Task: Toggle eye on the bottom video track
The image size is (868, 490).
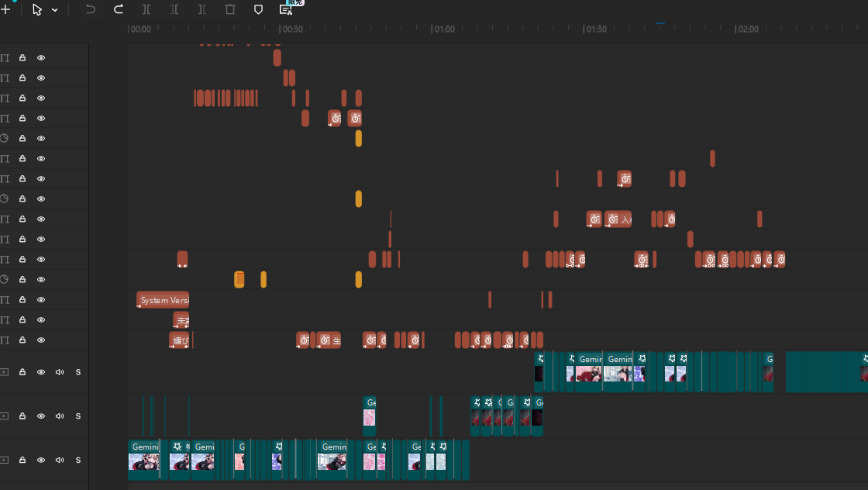Action: click(41, 461)
